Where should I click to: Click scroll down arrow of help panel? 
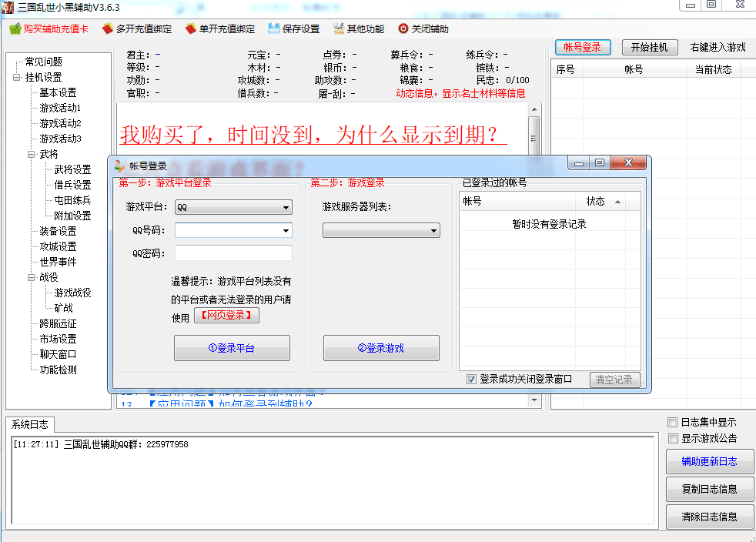pos(534,400)
